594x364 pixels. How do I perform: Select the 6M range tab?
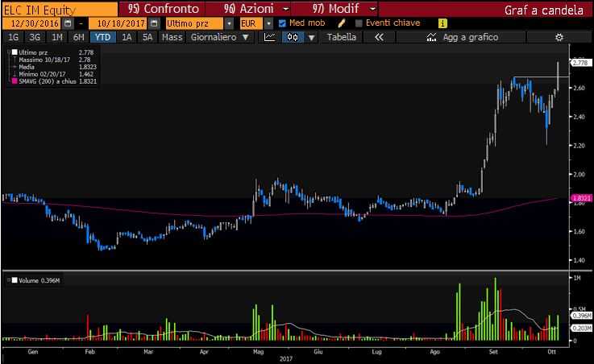point(78,37)
